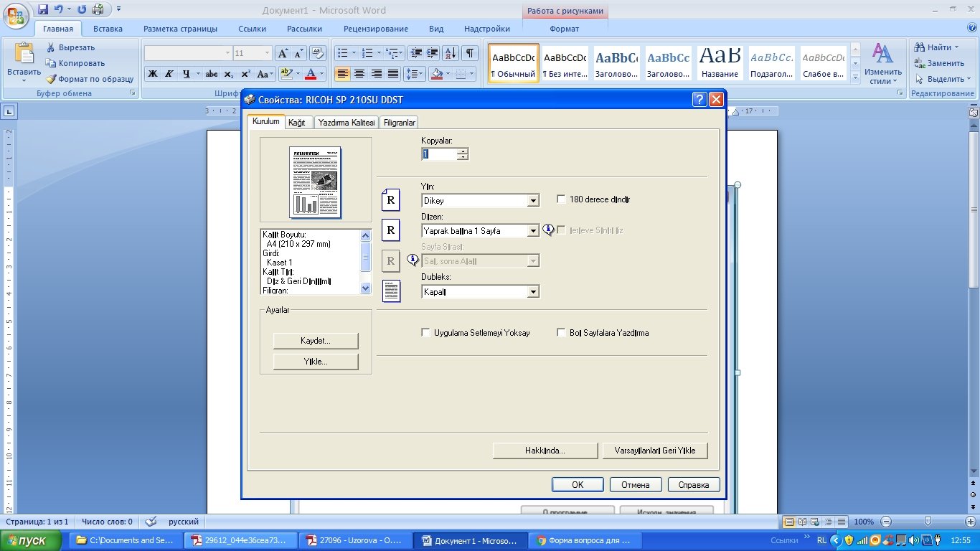Viewport: 980px width, 551px height.
Task: Click Varsayılanları Geri Yükle button
Action: (655, 451)
